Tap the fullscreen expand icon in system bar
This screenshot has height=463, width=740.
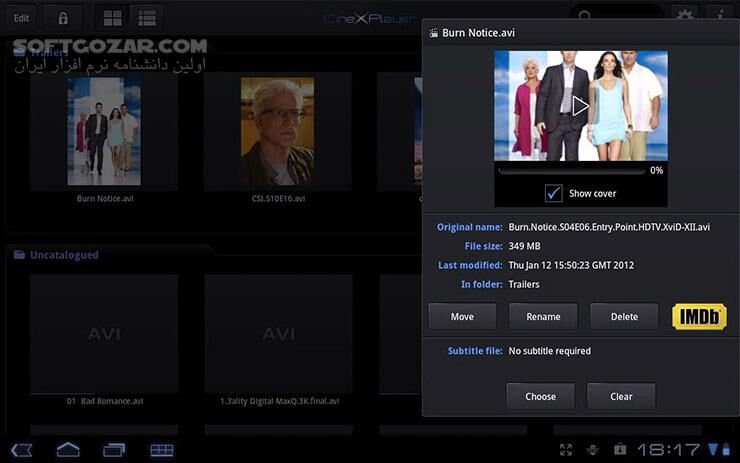pyautogui.click(x=566, y=450)
